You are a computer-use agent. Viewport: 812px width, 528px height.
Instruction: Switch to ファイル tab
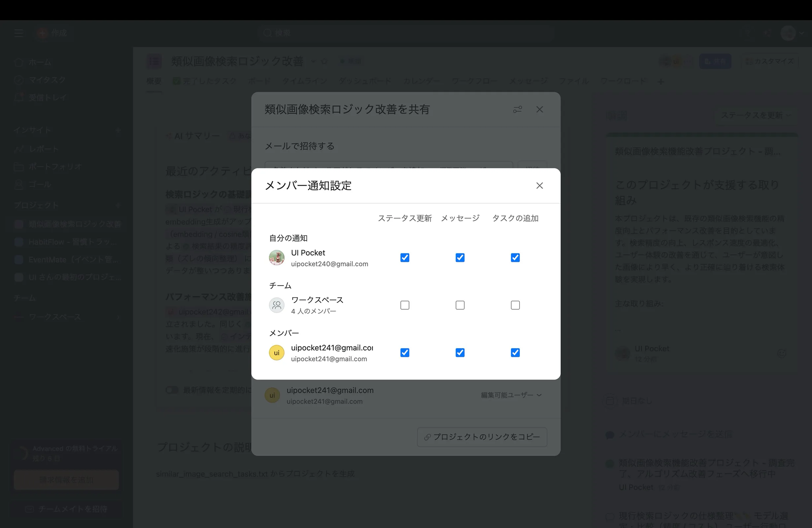pyautogui.click(x=574, y=81)
